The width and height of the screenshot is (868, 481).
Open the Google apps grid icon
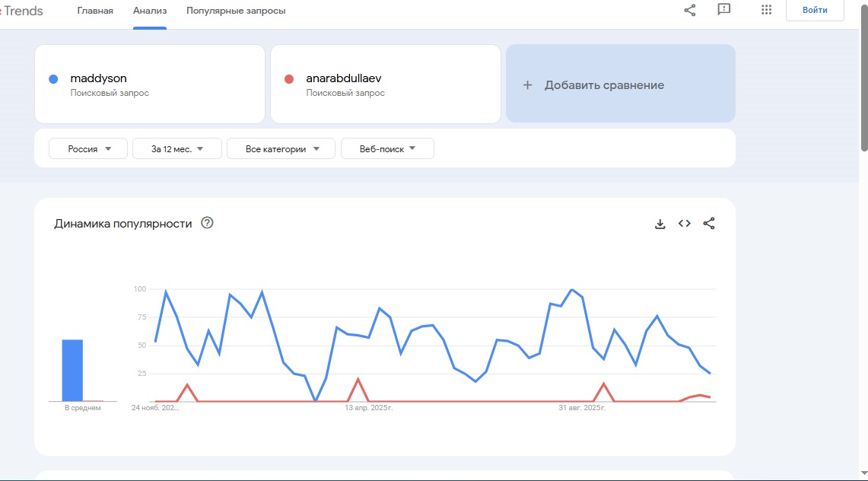(766, 10)
